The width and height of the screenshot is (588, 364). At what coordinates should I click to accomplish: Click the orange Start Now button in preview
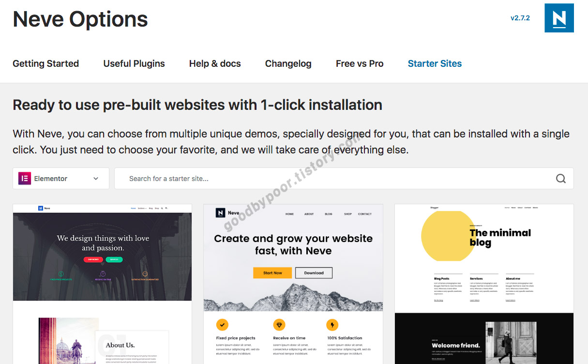click(272, 273)
